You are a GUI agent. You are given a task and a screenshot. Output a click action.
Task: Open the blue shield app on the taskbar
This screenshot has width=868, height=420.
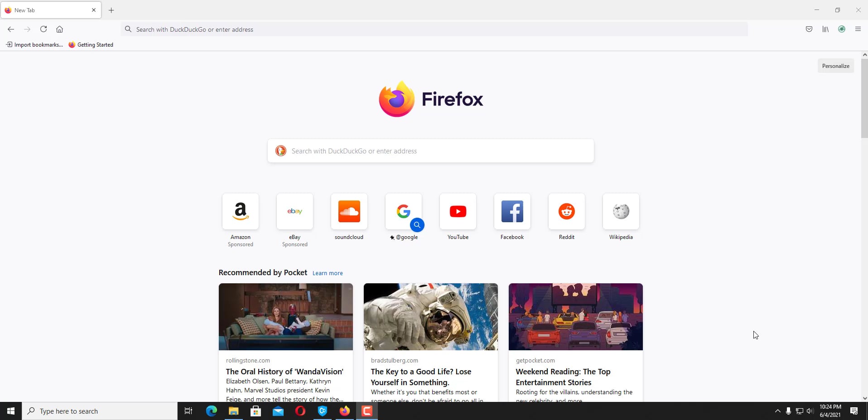pyautogui.click(x=323, y=411)
